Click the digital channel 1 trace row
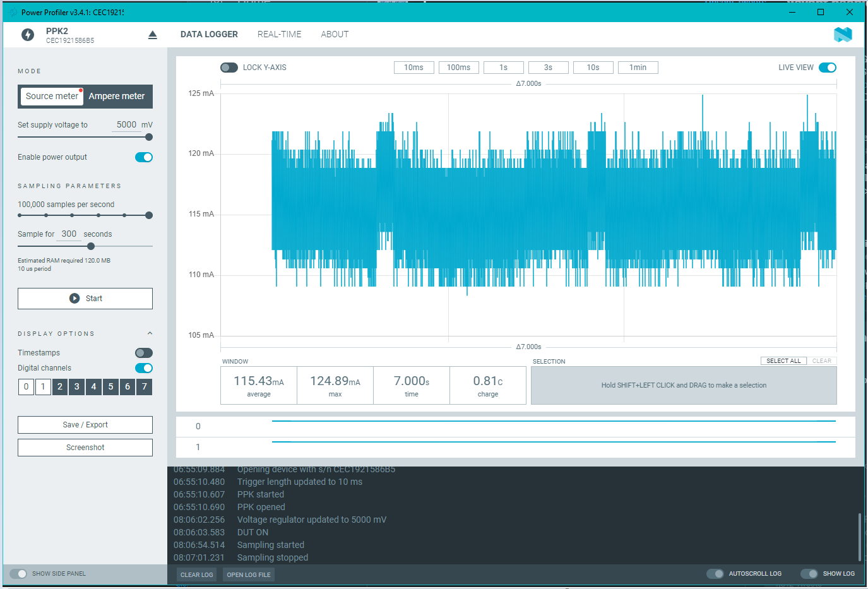868x589 pixels. tap(515, 448)
